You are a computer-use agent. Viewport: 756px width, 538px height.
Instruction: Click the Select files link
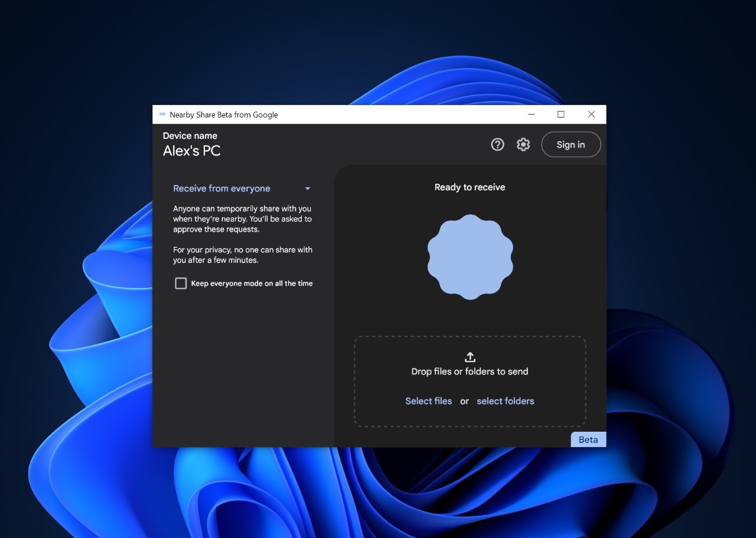tap(429, 401)
